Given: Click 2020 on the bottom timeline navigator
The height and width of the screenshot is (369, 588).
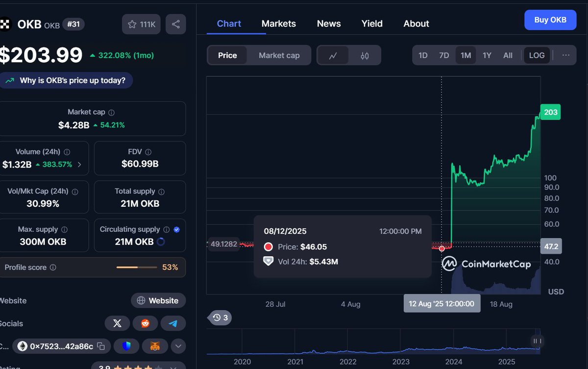Looking at the screenshot, I should coord(242,362).
